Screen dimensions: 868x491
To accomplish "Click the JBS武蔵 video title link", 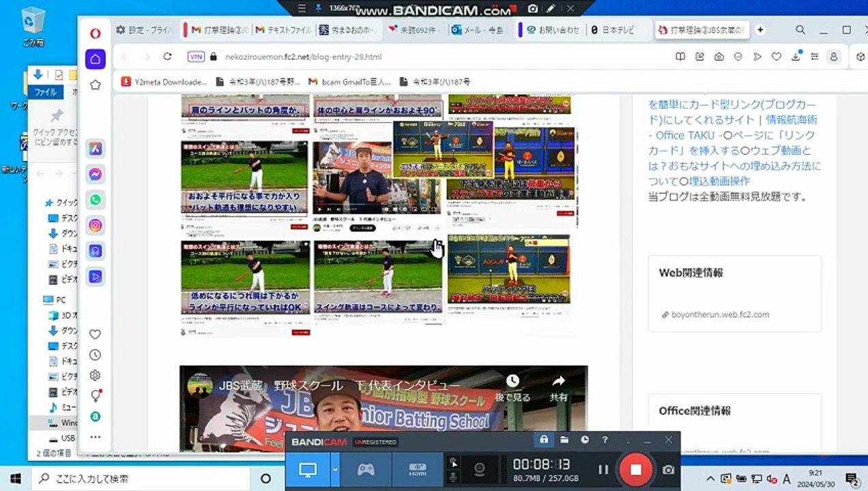I will tap(340, 385).
